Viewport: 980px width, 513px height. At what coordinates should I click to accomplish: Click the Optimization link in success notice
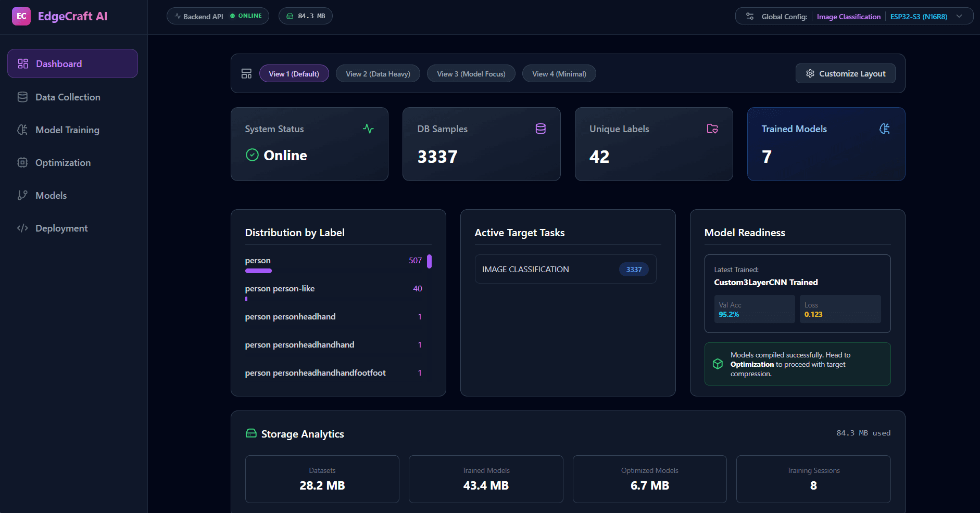[x=752, y=364]
